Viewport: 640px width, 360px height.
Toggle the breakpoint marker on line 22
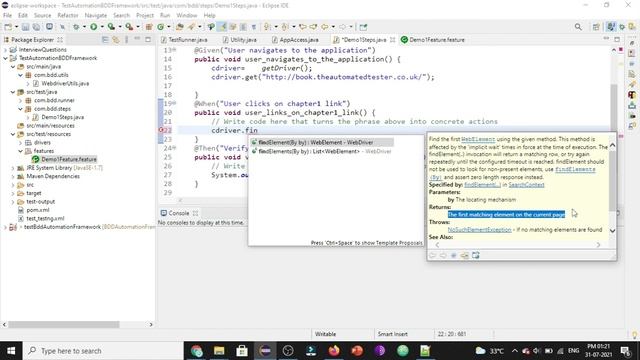tap(161, 130)
